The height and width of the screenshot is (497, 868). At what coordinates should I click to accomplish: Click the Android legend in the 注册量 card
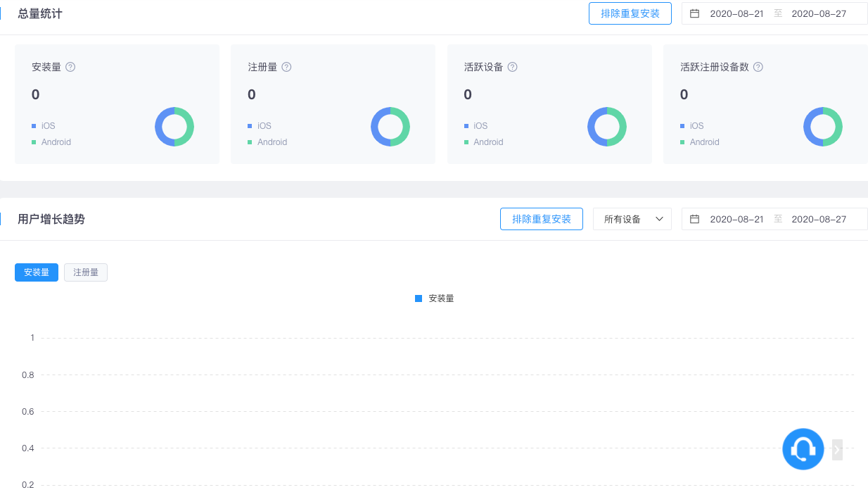271,141
